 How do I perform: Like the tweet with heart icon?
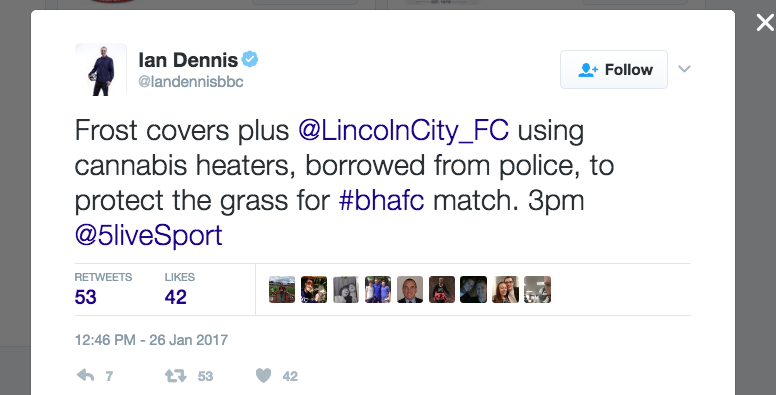click(263, 376)
